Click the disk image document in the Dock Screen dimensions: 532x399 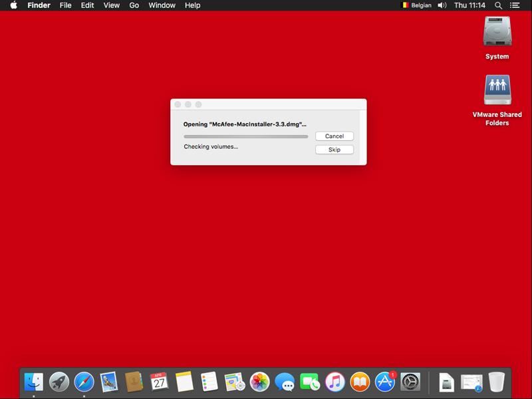446,382
